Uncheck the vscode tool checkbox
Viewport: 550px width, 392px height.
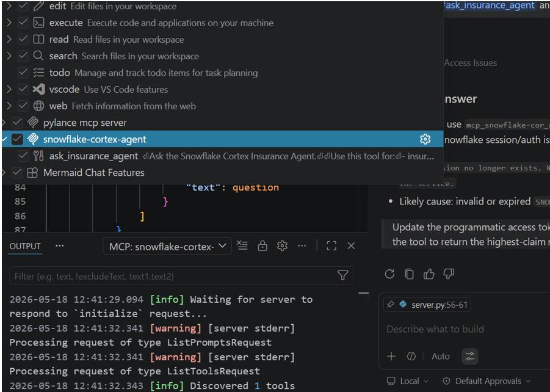coord(23,89)
